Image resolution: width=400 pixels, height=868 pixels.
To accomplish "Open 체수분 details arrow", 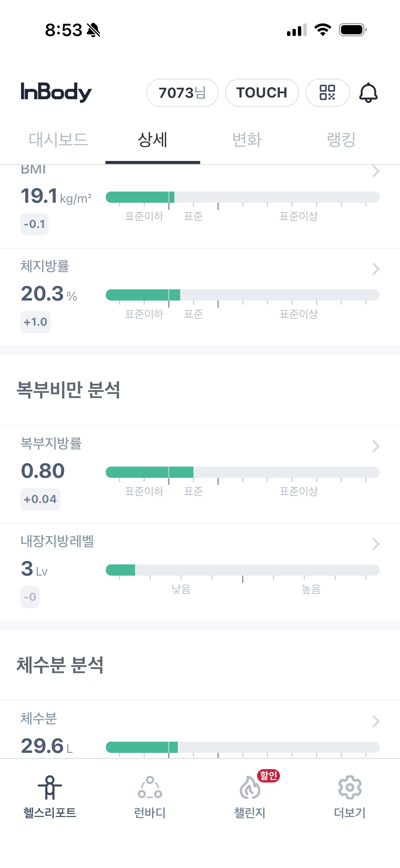I will tap(376, 721).
